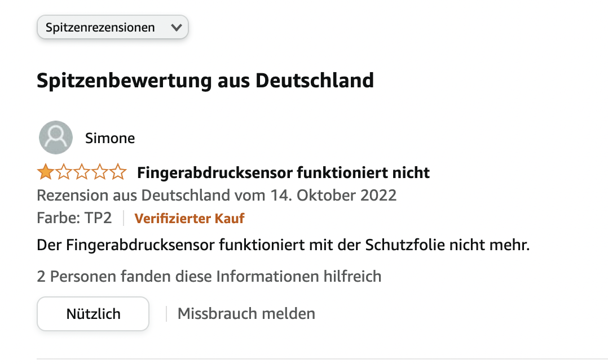
Task: Click the filled orange first star
Action: tap(45, 172)
